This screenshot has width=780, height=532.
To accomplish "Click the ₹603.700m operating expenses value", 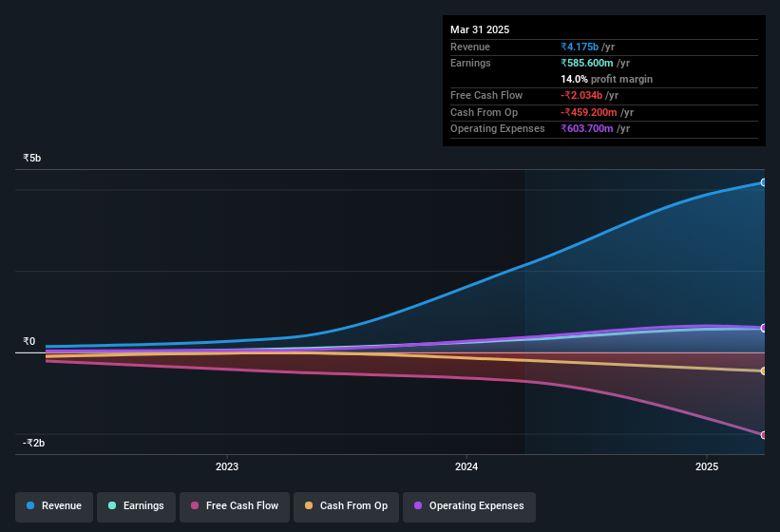I will [587, 129].
